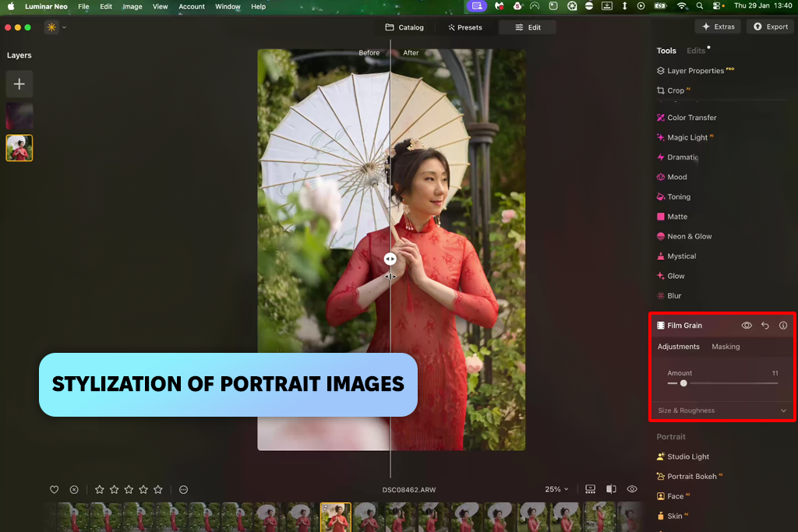Rate the photo five stars

[158, 490]
